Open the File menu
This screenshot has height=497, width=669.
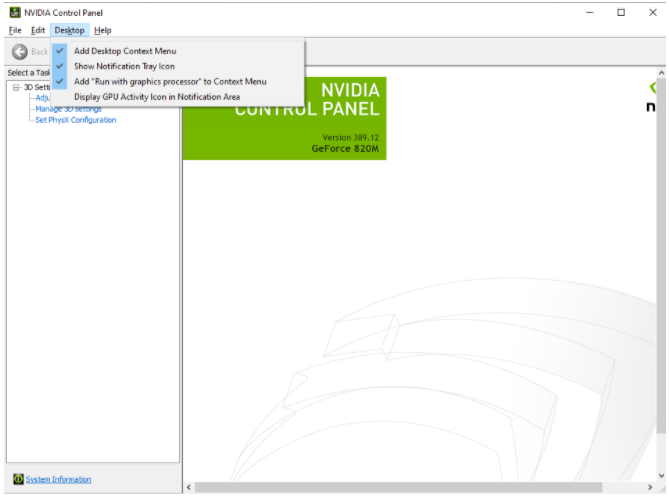point(15,30)
